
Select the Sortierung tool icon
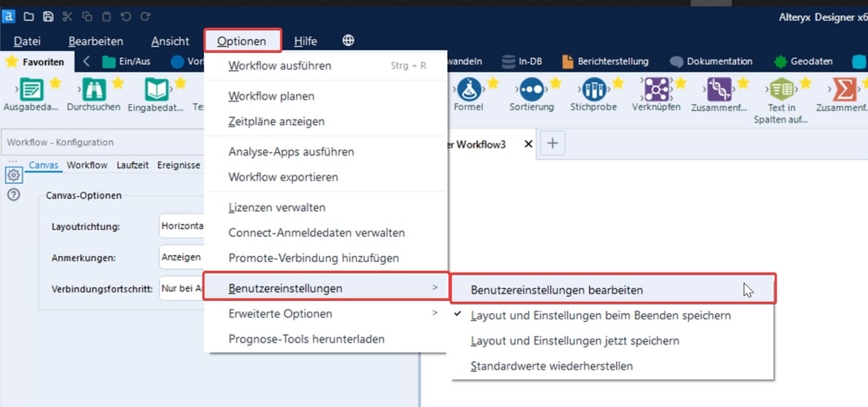[x=530, y=89]
